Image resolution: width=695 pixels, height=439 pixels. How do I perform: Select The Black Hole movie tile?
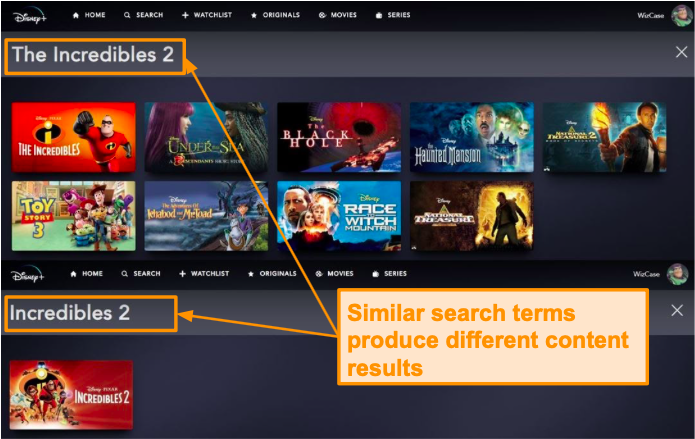click(x=339, y=137)
